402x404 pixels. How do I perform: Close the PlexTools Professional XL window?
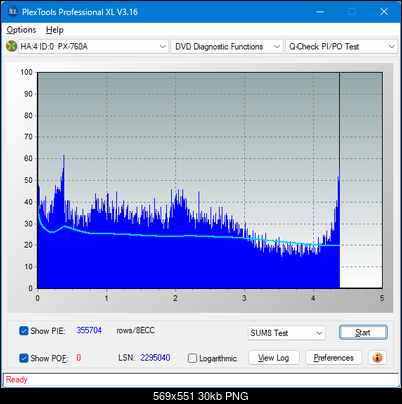click(x=384, y=12)
